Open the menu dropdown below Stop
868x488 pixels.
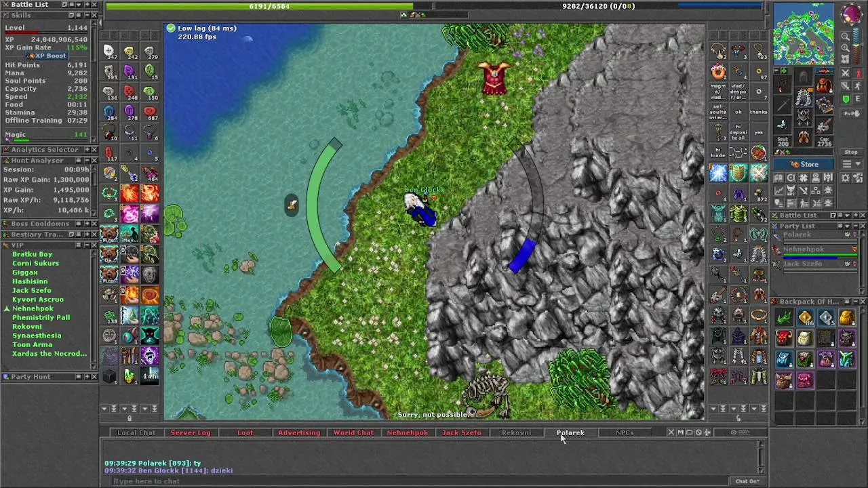851,164
